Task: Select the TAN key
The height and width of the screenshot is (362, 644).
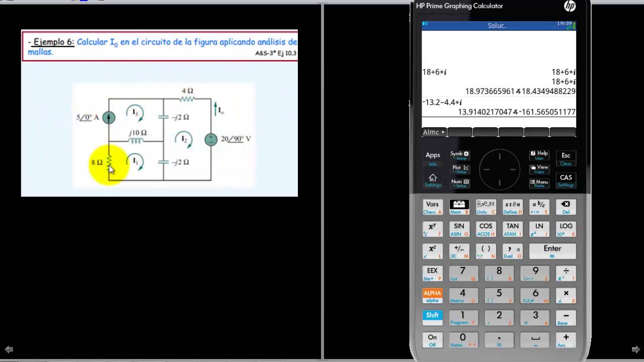Action: tap(512, 229)
